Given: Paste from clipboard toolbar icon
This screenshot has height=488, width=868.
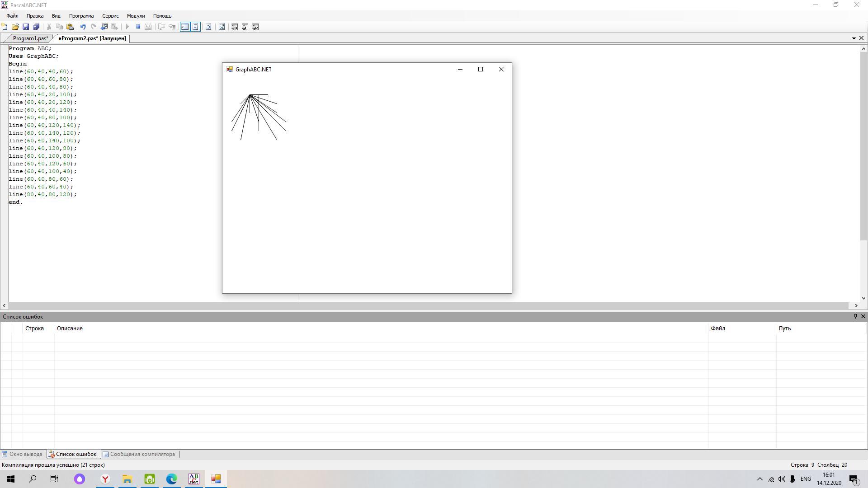Looking at the screenshot, I should pyautogui.click(x=70, y=27).
